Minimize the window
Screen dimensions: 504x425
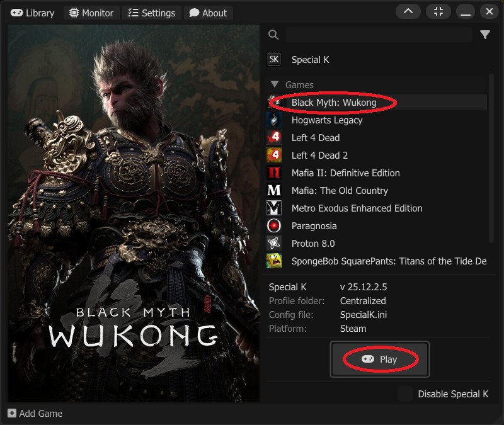[x=466, y=11]
